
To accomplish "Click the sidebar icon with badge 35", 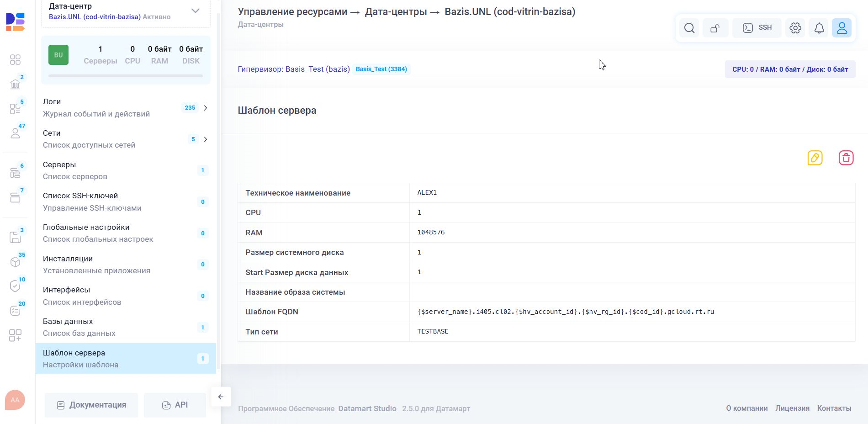I will [16, 261].
